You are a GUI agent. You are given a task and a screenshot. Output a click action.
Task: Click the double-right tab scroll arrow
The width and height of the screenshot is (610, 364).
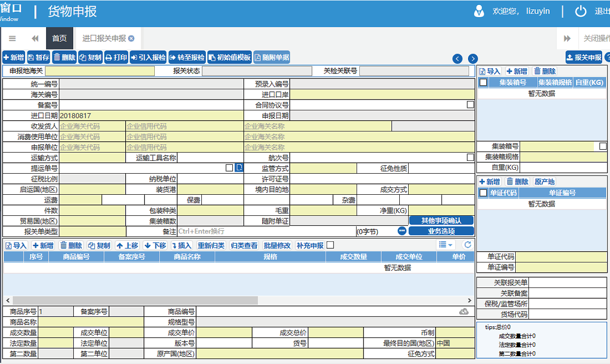tap(567, 38)
